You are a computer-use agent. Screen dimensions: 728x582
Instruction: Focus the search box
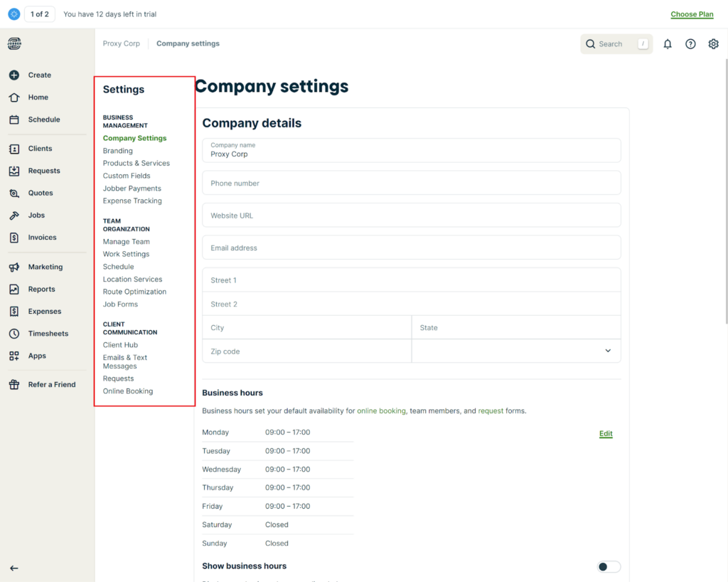click(611, 44)
